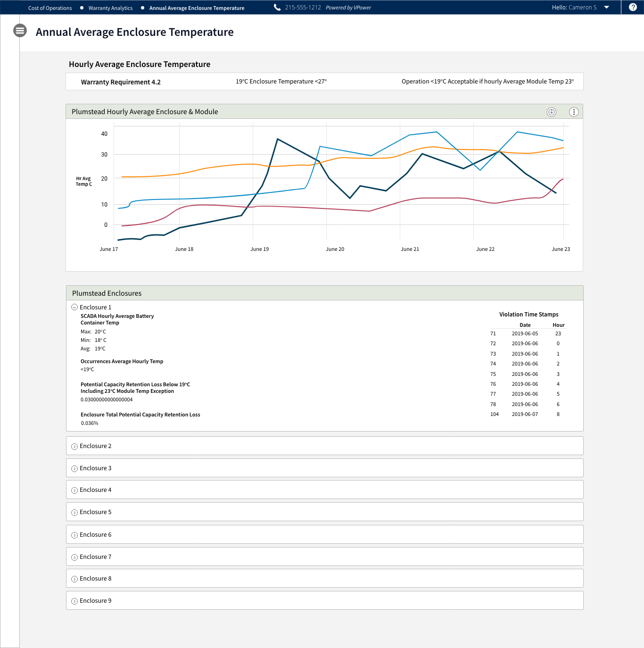Screen dimensions: 644x648
Task: Click the Plumstead Enclosures panel header
Action: pos(325,293)
